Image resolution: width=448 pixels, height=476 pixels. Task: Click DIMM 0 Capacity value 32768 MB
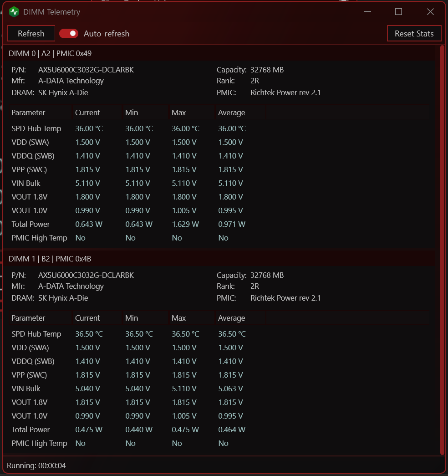267,70
